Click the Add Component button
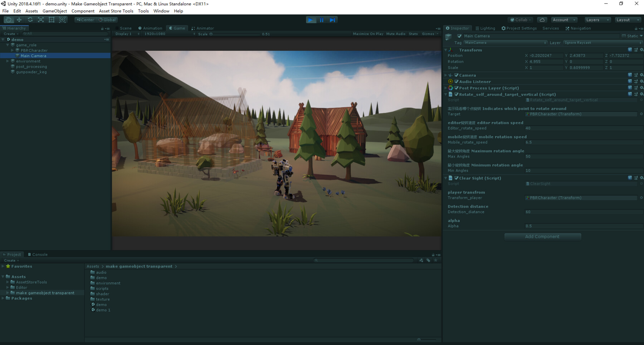Viewport: 644px width, 345px height. pos(542,236)
